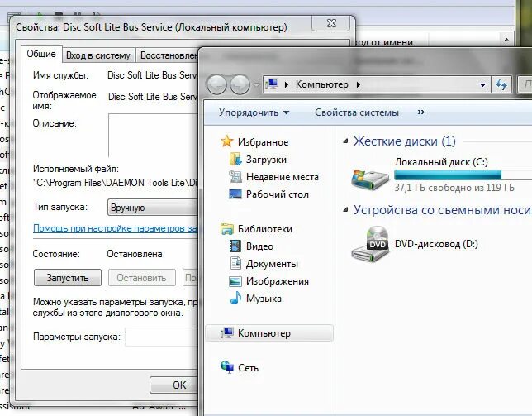Collapse the Жесткие диски group
The height and width of the screenshot is (416, 532).
(345, 141)
